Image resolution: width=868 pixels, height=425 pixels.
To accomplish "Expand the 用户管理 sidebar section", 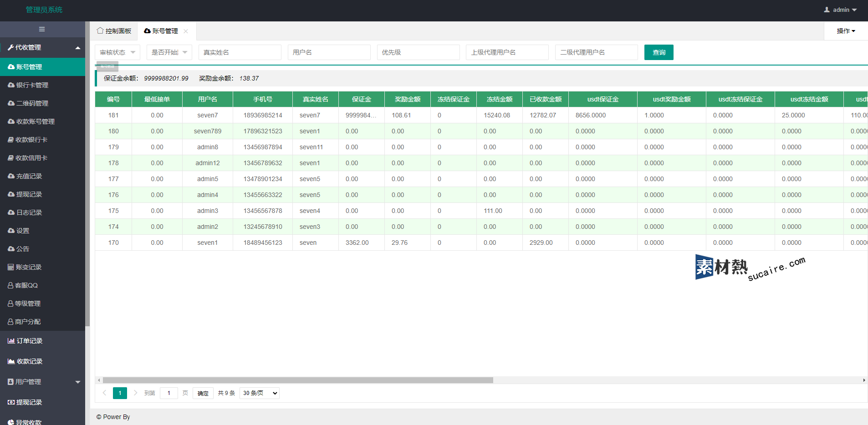I will point(78,382).
